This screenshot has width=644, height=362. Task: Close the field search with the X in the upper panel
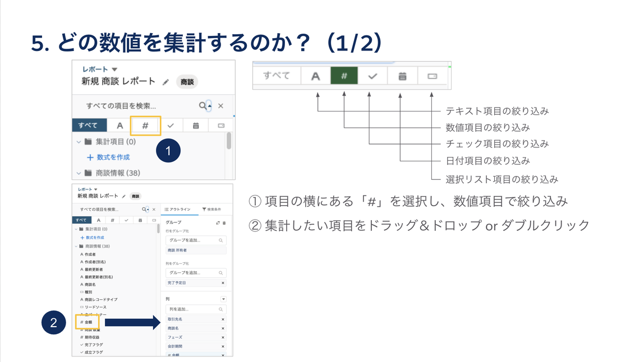(220, 106)
